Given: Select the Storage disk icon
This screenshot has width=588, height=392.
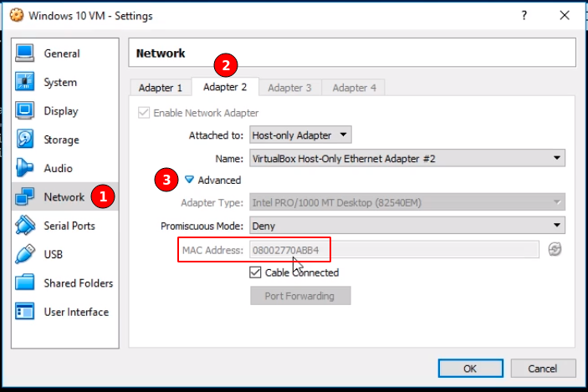Looking at the screenshot, I should click(25, 140).
